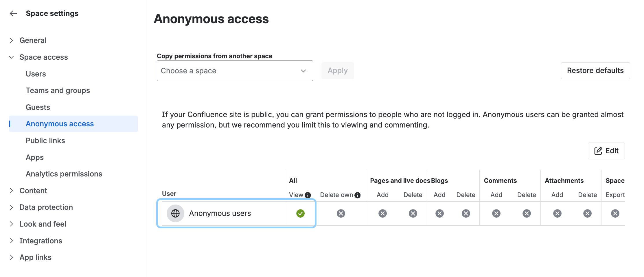Click the Pages and live docs column header
This screenshot has width=644, height=277.
[400, 181]
